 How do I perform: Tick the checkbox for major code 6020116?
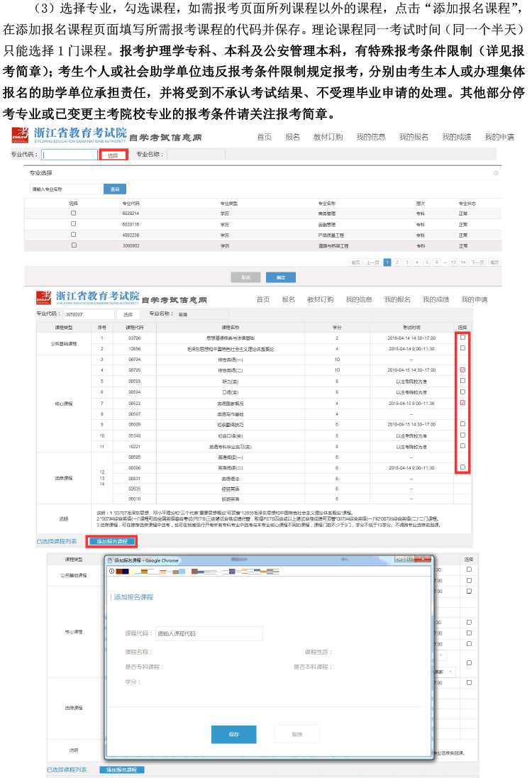tap(74, 224)
